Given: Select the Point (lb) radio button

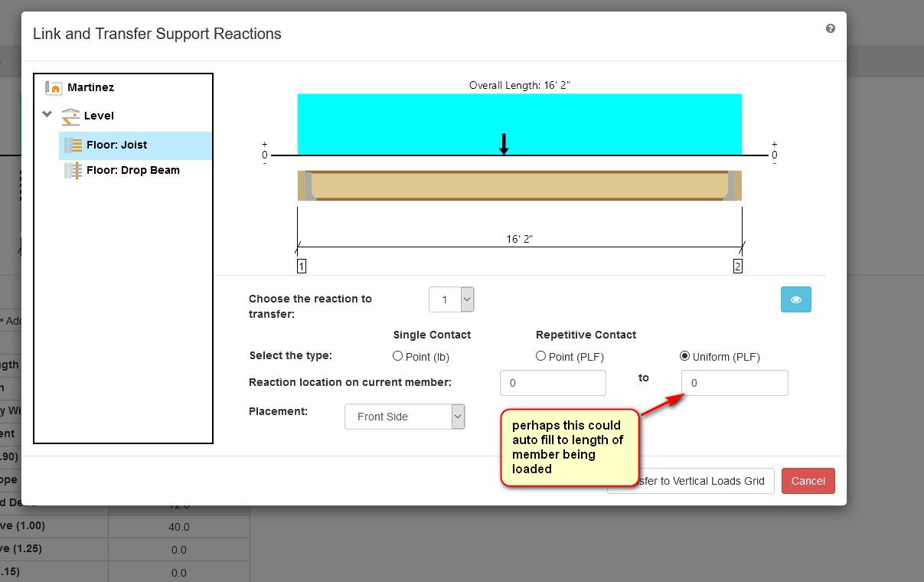Looking at the screenshot, I should point(397,356).
